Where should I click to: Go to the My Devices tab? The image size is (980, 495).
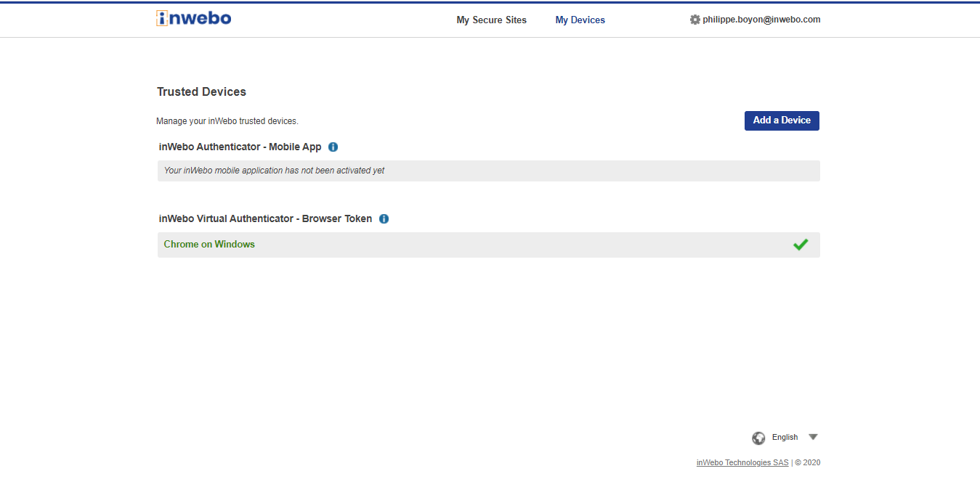[x=580, y=20]
